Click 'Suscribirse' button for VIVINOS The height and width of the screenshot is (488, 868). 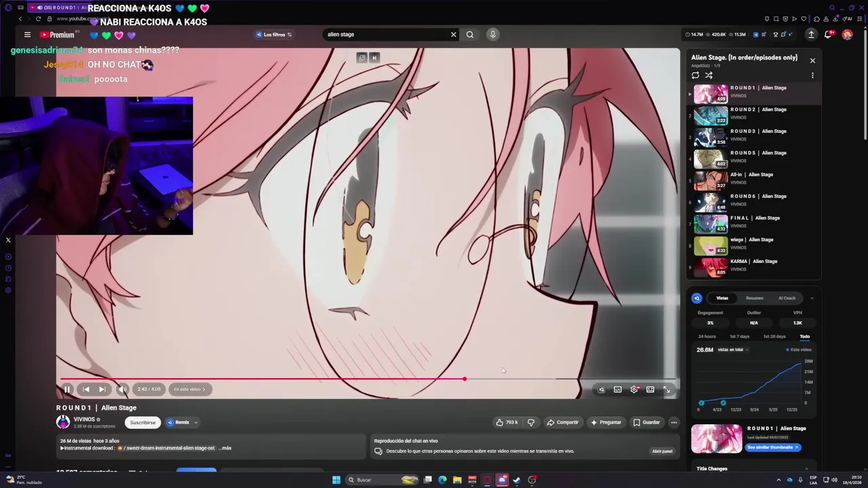pyautogui.click(x=142, y=422)
